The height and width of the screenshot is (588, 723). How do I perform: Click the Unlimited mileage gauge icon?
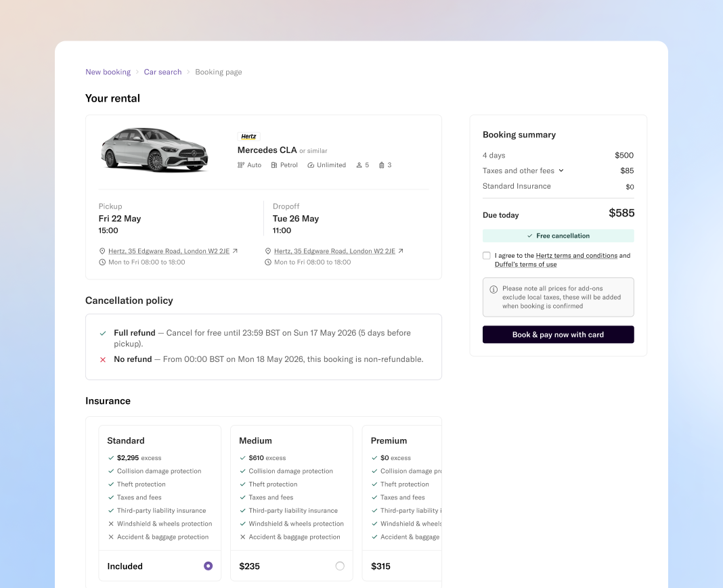[311, 165]
